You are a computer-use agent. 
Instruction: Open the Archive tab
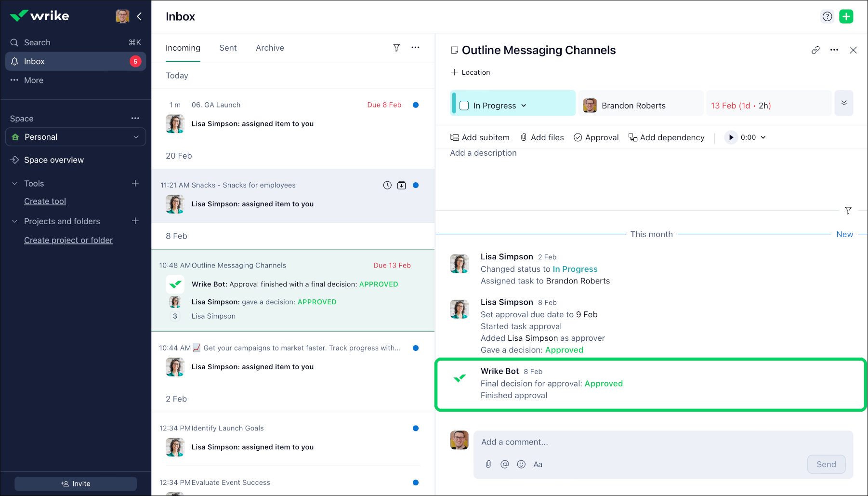point(270,48)
